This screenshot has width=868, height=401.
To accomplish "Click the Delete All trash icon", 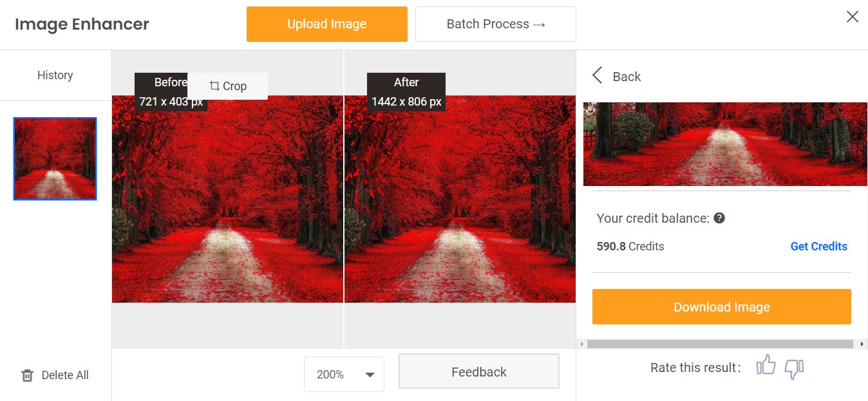I will pos(28,375).
